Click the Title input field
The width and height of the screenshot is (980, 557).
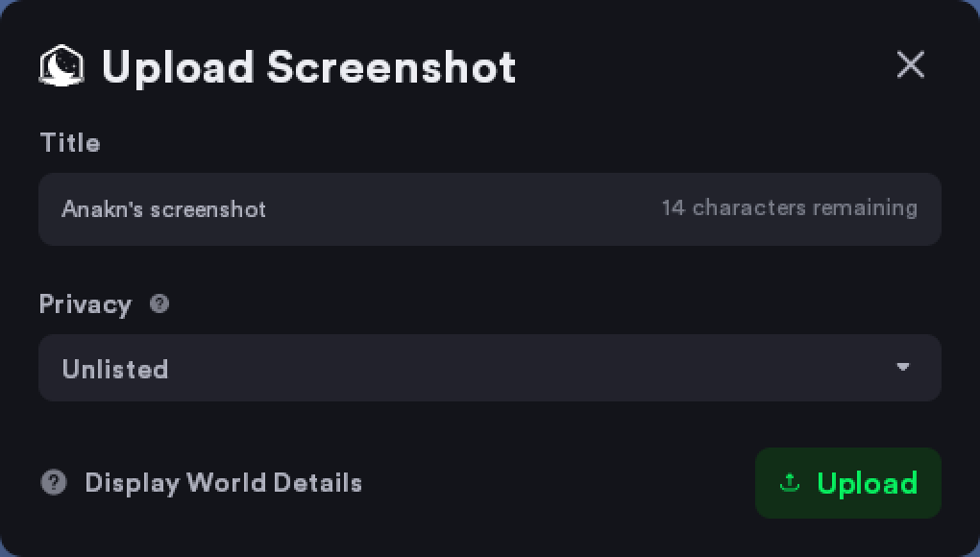click(x=490, y=209)
